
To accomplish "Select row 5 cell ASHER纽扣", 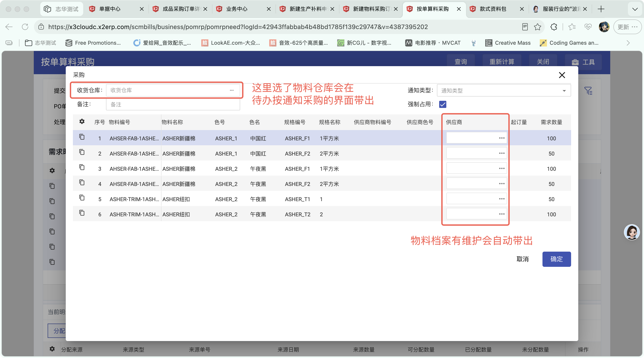I will (x=176, y=199).
